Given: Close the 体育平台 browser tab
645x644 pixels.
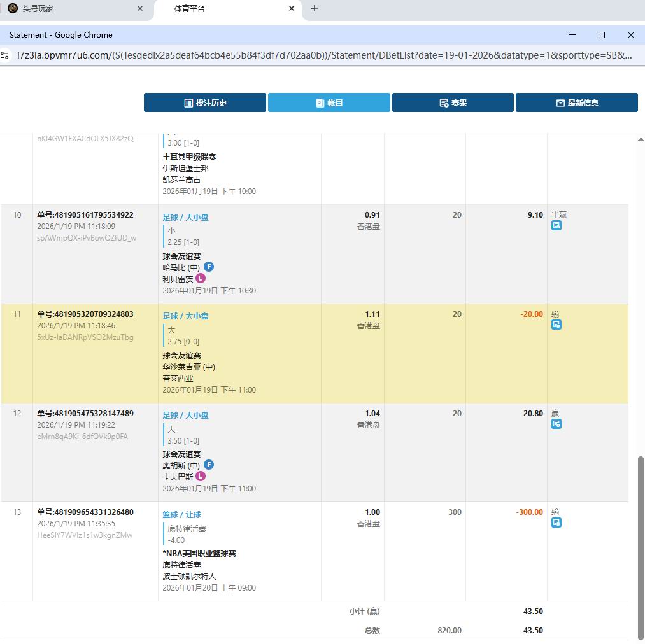Looking at the screenshot, I should [x=292, y=9].
